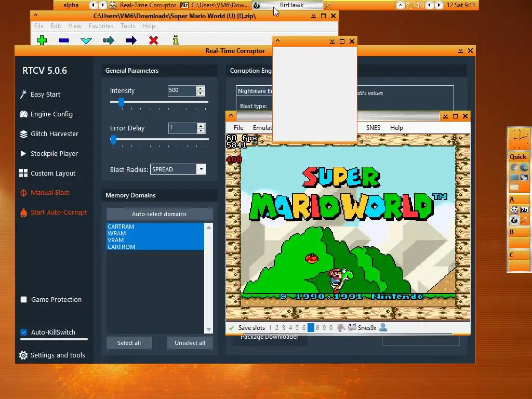Click the red Delete X icon in 7-Zip
The height and width of the screenshot is (399, 532).
click(153, 41)
